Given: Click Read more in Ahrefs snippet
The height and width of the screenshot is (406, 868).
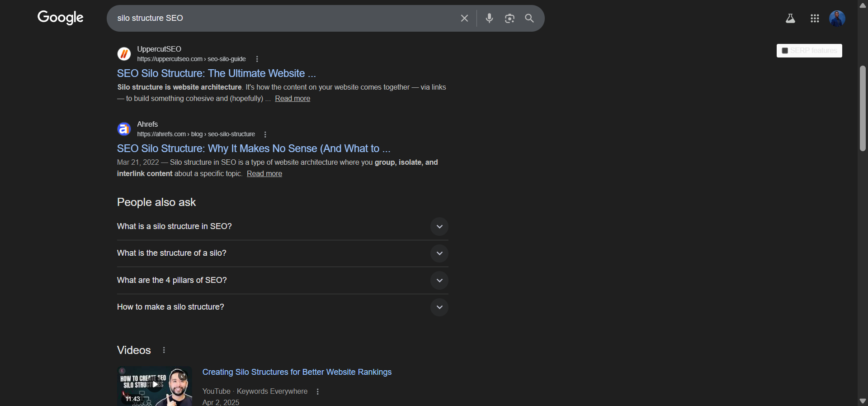Looking at the screenshot, I should click(264, 174).
